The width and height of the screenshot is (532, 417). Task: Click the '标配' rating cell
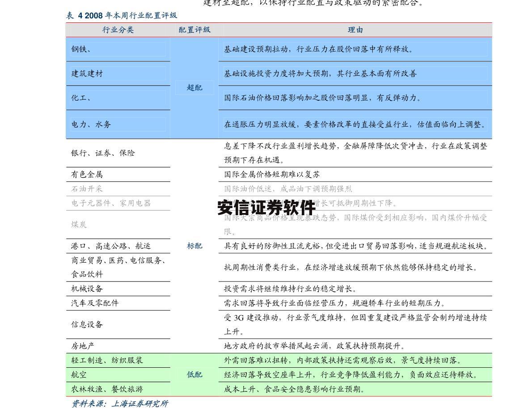[194, 246]
